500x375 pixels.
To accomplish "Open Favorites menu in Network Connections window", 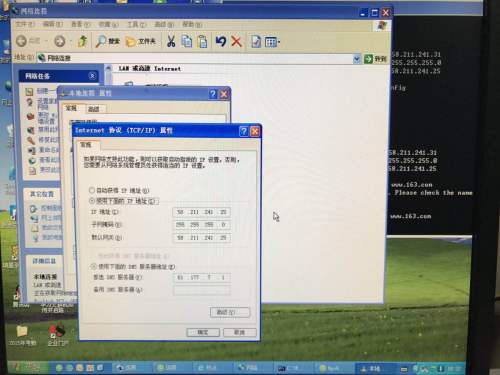I will [108, 25].
